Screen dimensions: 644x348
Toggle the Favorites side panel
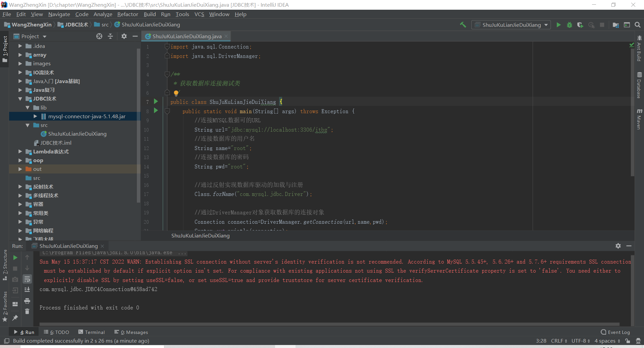point(5,306)
